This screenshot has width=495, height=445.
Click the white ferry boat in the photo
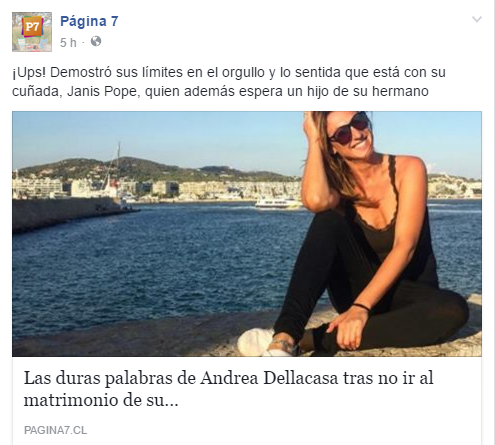point(278,203)
